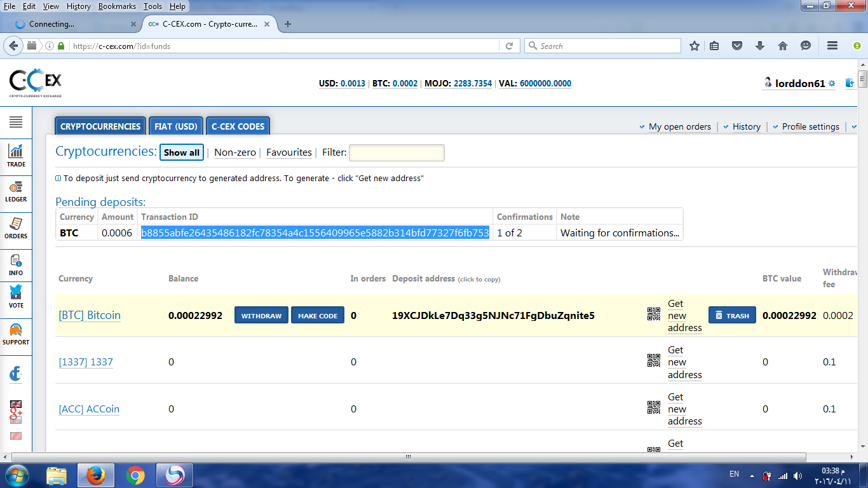Open settings gear next to lorddon61
Screen dimensions: 868x488
click(832, 84)
